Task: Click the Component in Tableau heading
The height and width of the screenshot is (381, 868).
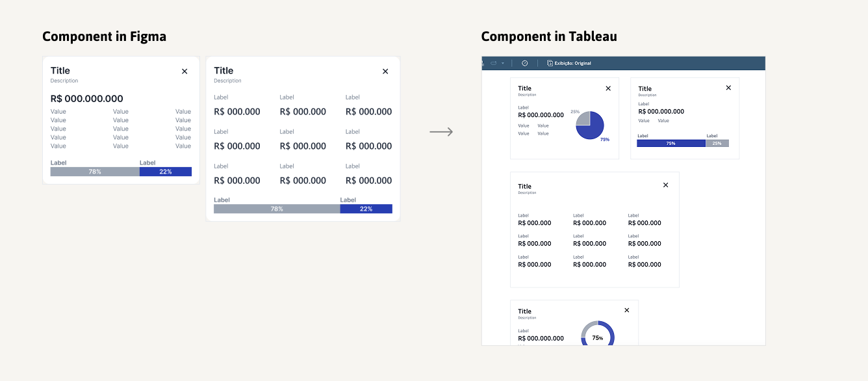Action: tap(549, 36)
